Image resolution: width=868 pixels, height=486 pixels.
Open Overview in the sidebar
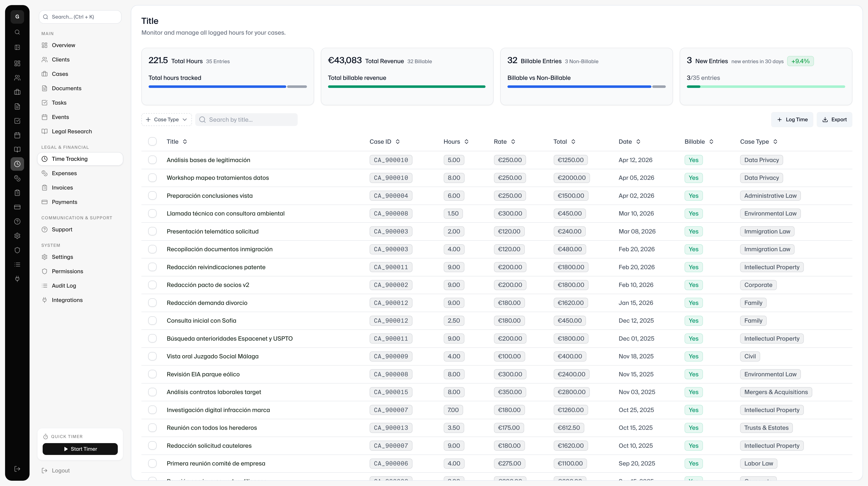[80, 45]
